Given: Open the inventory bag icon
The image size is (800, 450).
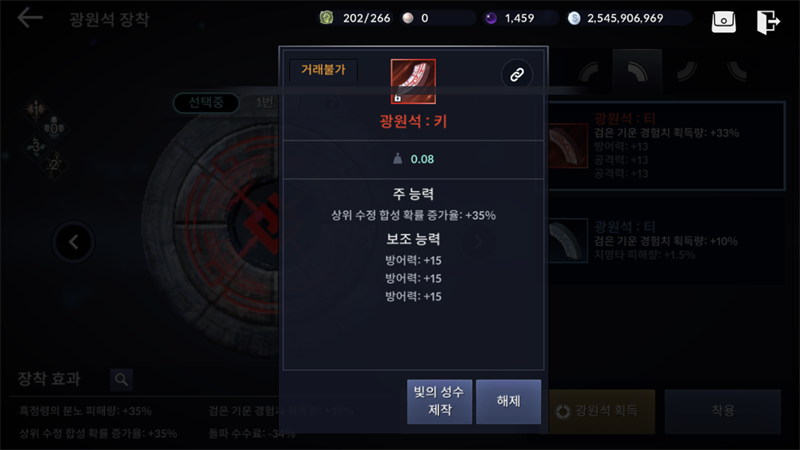Looking at the screenshot, I should 723,21.
